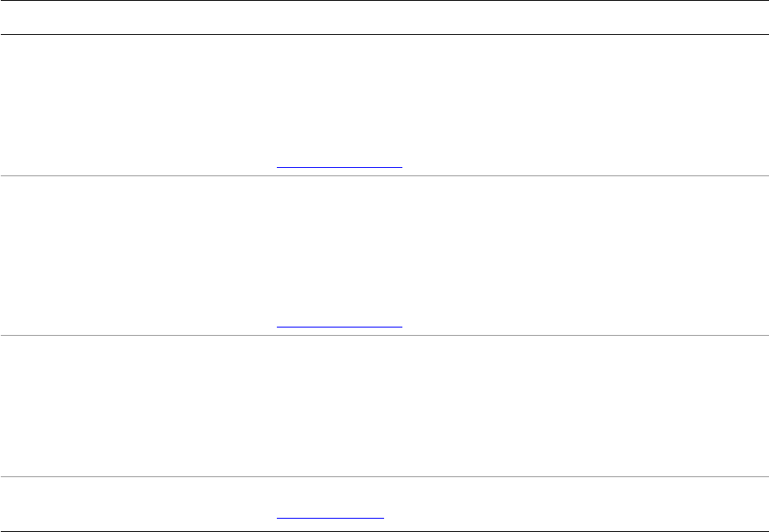The height and width of the screenshot is (532, 769).
Task: Click the gray separator below the second section
Action: 384,336
